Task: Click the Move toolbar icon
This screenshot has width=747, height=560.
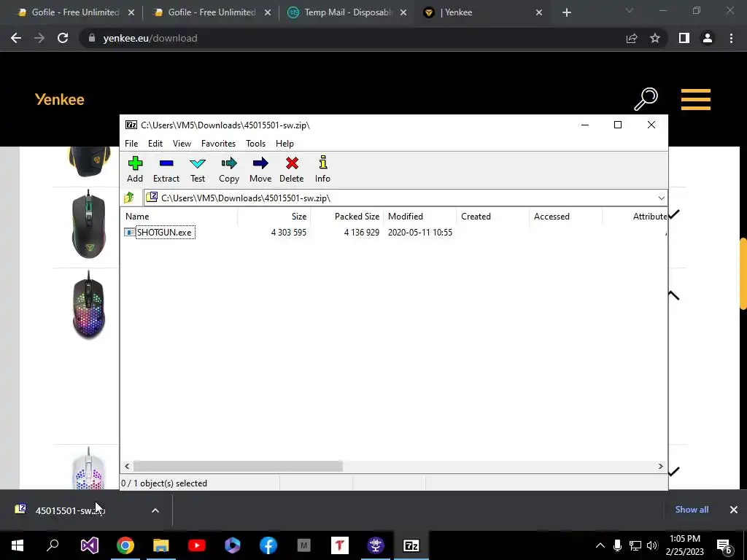Action: (x=260, y=169)
